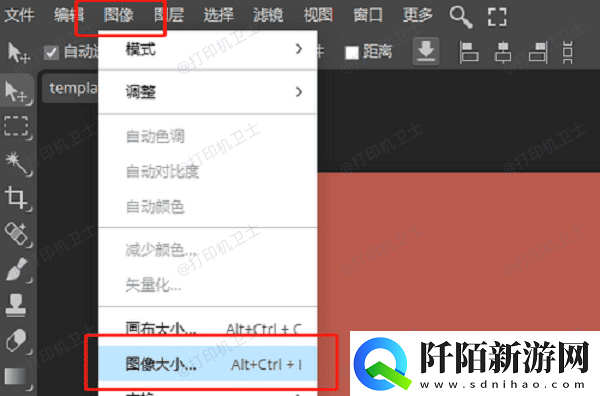Select the Crop tool

pos(17,198)
